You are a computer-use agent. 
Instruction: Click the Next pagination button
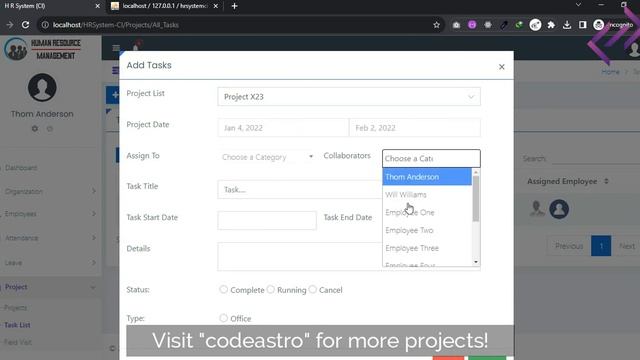(627, 246)
